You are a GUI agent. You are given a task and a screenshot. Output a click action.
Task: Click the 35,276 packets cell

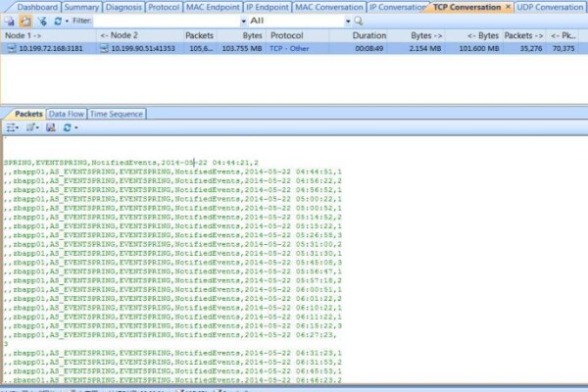coord(531,48)
